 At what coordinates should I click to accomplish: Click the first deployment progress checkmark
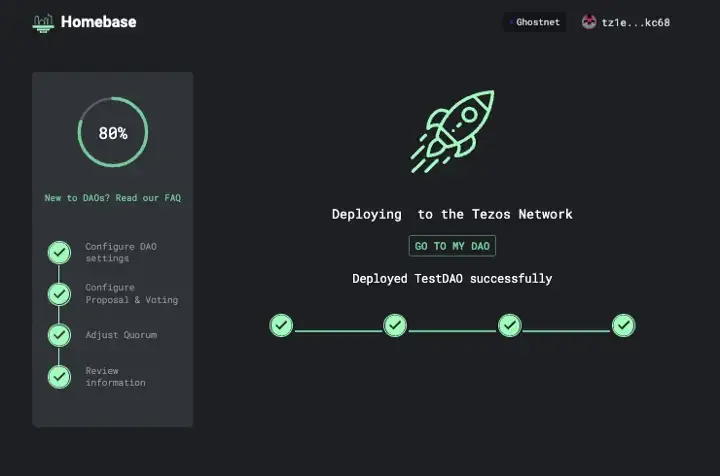(282, 325)
